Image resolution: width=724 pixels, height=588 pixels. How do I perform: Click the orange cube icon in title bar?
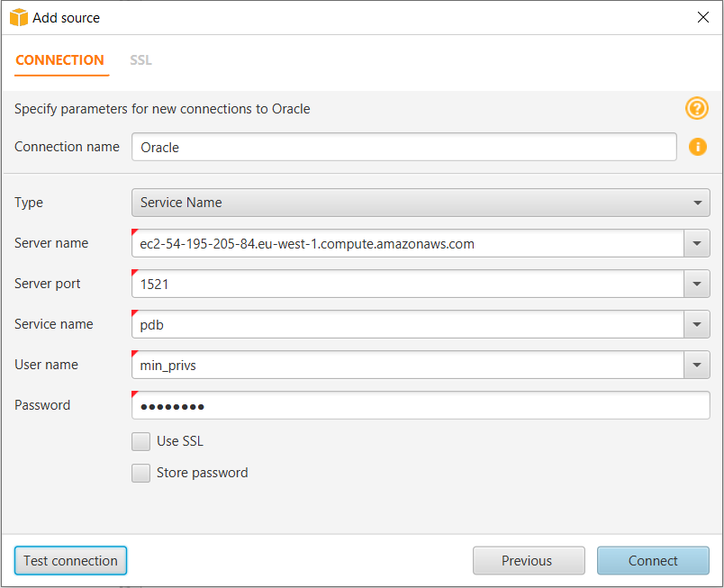18,17
